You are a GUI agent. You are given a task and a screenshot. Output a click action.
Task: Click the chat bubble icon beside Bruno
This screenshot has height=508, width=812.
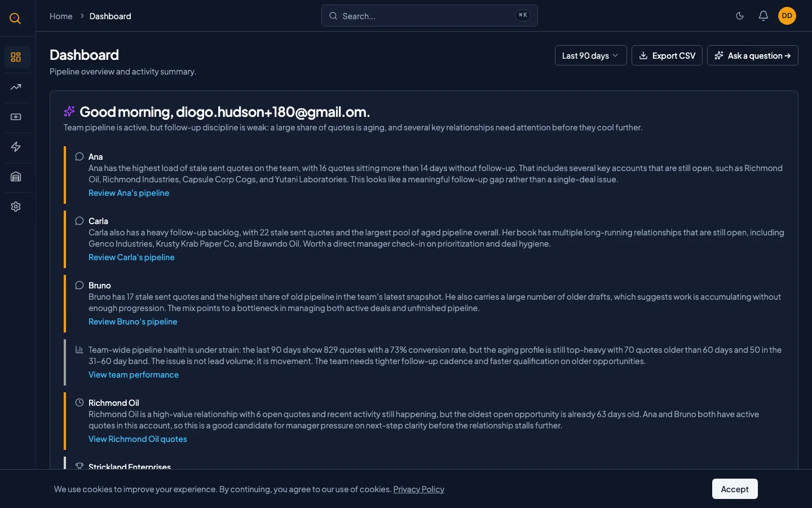pos(80,286)
